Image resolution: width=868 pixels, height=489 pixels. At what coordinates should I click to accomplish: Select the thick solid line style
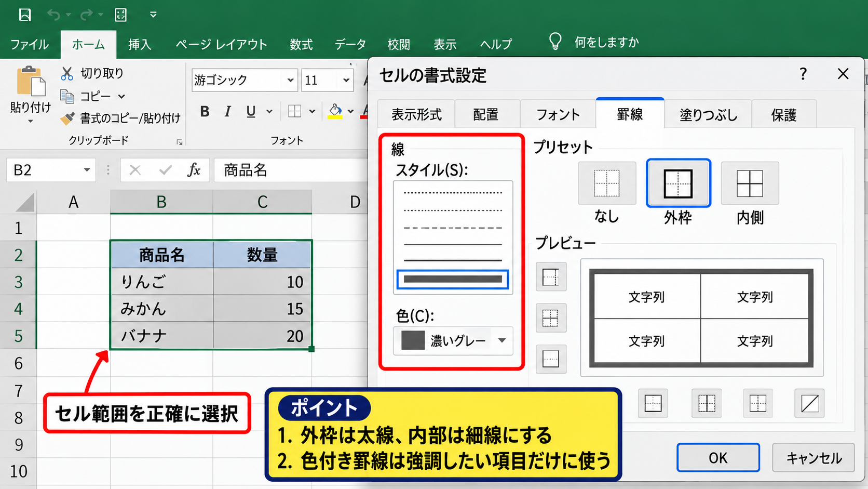coord(453,279)
